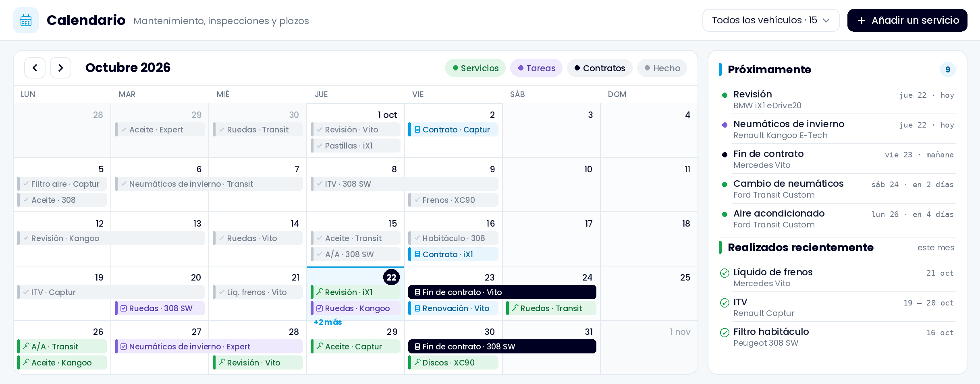Open the Ruedas · Kangoo task on day 22
Viewport: 980px width, 384px height.
[355, 308]
